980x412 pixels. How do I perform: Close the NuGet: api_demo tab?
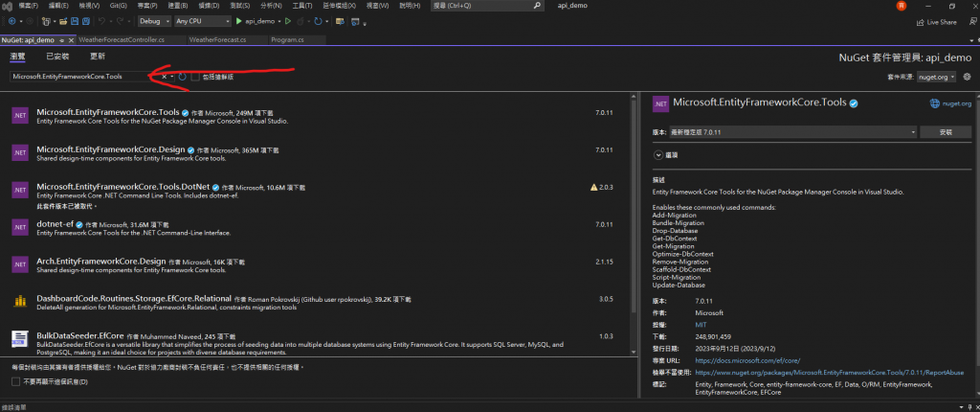pos(71,40)
